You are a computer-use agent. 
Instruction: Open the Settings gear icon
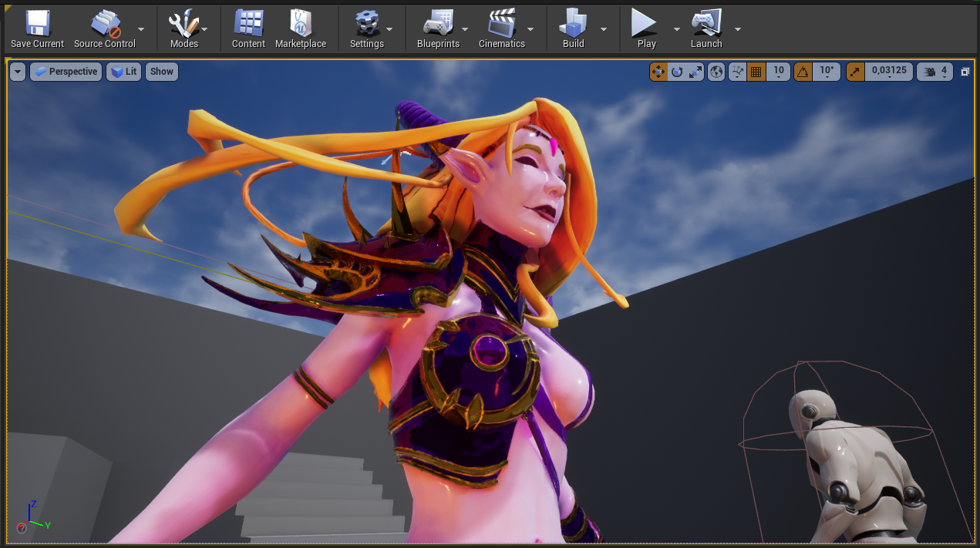click(x=366, y=23)
